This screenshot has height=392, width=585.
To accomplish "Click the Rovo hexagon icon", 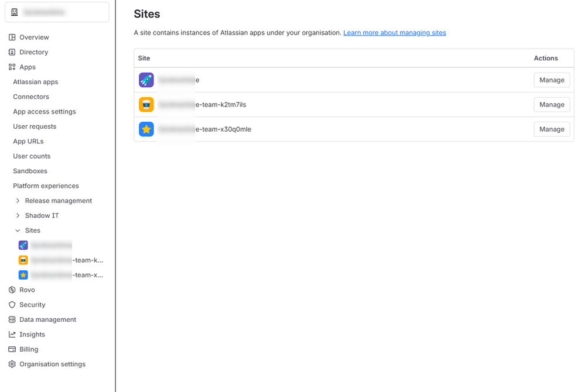I will (12, 290).
